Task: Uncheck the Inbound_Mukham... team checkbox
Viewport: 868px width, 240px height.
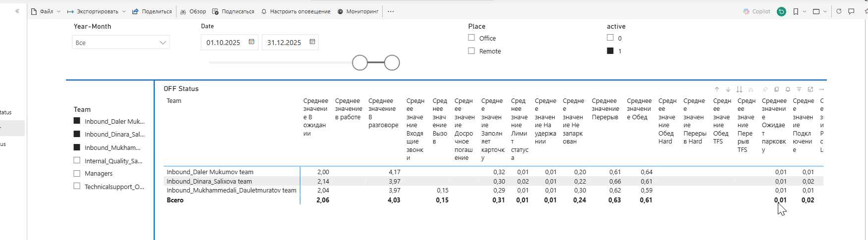Action: click(x=77, y=147)
